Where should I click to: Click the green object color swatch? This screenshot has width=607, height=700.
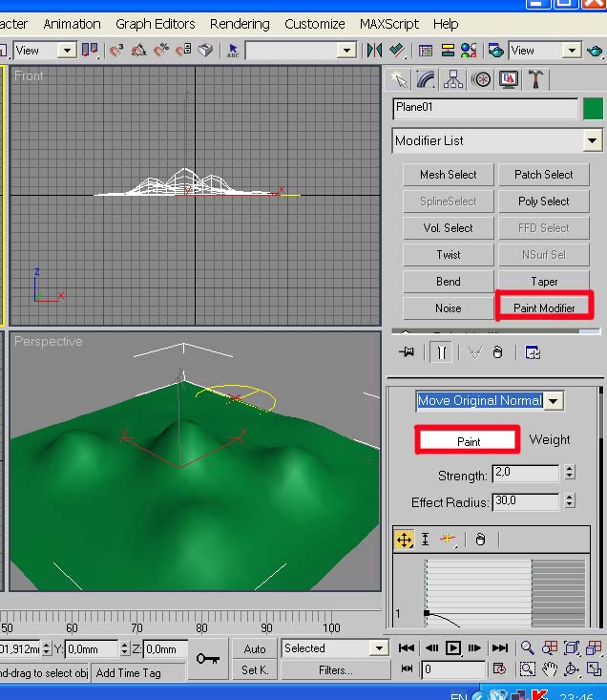click(593, 108)
